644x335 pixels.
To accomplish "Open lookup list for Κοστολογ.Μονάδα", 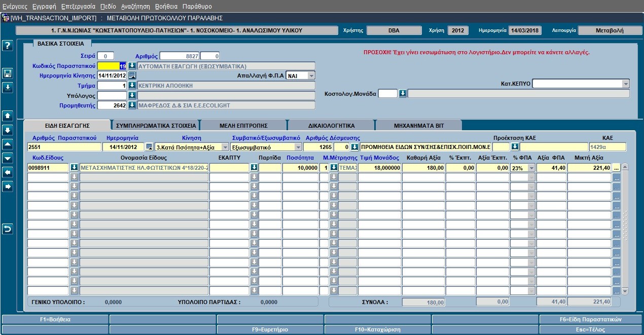I will tap(403, 93).
